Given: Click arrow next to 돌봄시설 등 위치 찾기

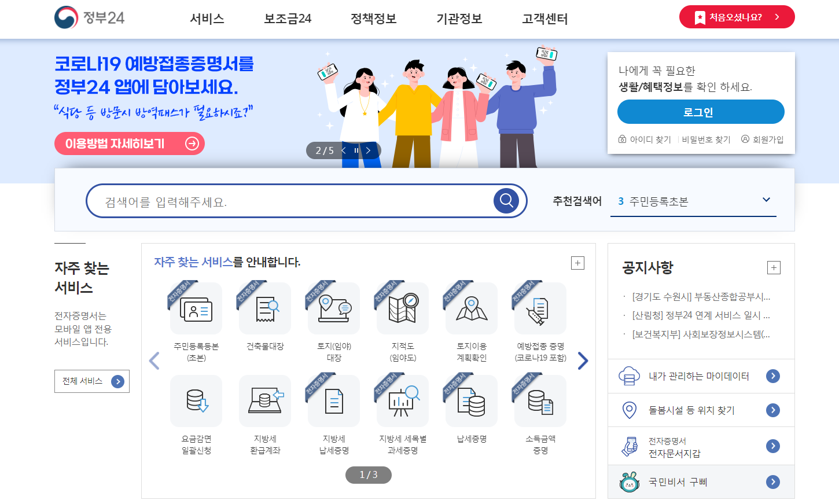Looking at the screenshot, I should point(773,410).
